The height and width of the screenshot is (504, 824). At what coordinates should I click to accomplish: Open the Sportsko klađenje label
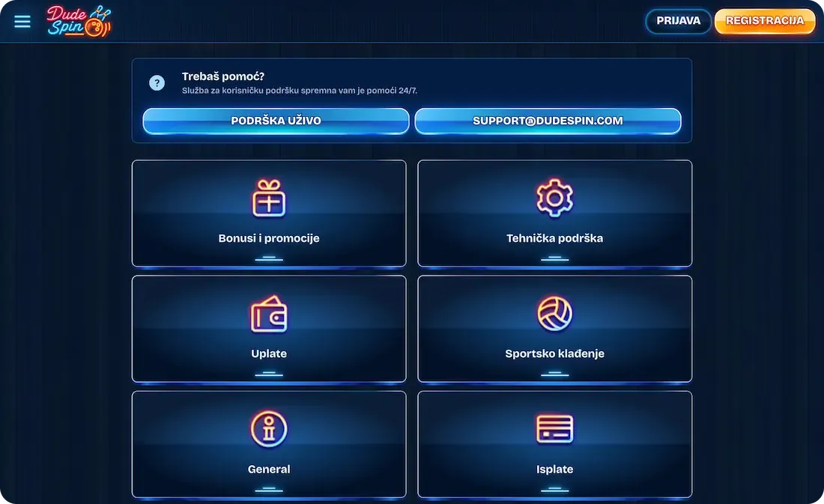coord(554,353)
